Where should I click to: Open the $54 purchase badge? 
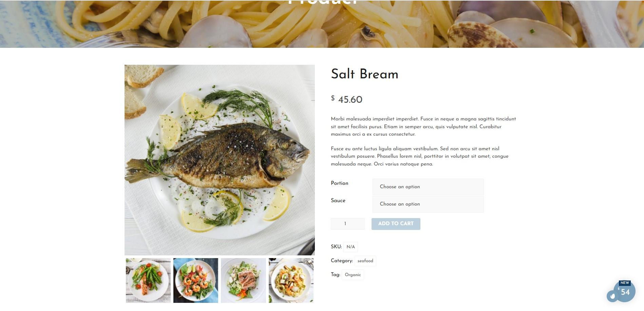pos(625,291)
